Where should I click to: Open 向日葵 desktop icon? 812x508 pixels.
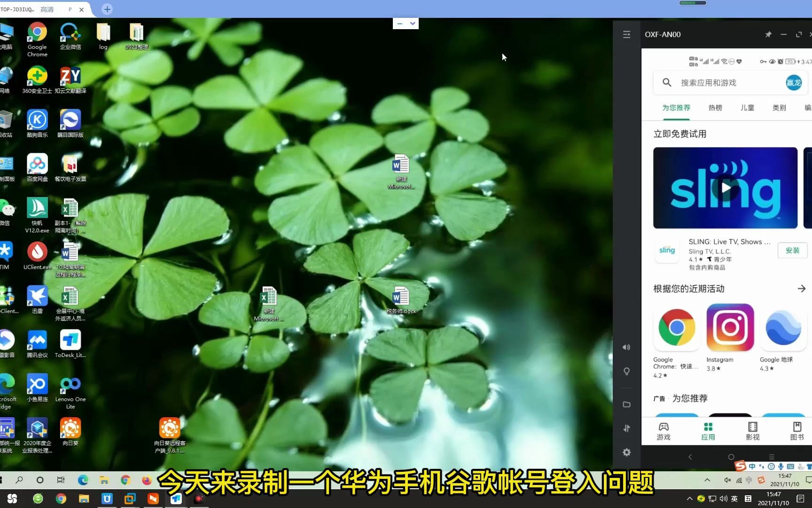[x=70, y=432]
